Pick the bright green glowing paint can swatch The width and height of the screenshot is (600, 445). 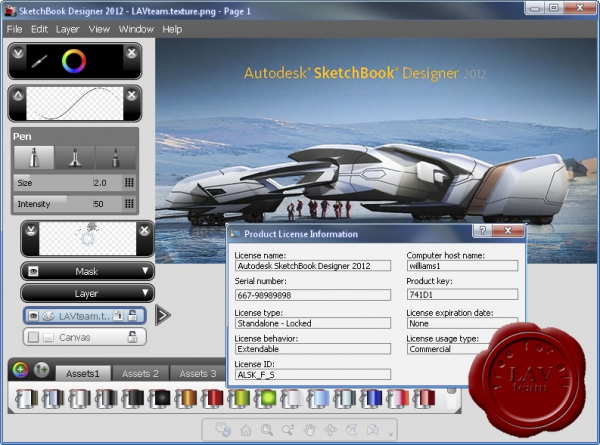point(266,398)
